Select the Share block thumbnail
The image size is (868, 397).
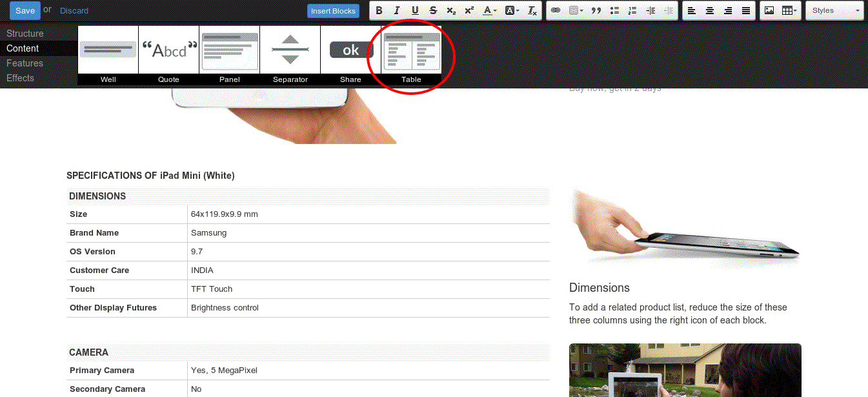351,56
